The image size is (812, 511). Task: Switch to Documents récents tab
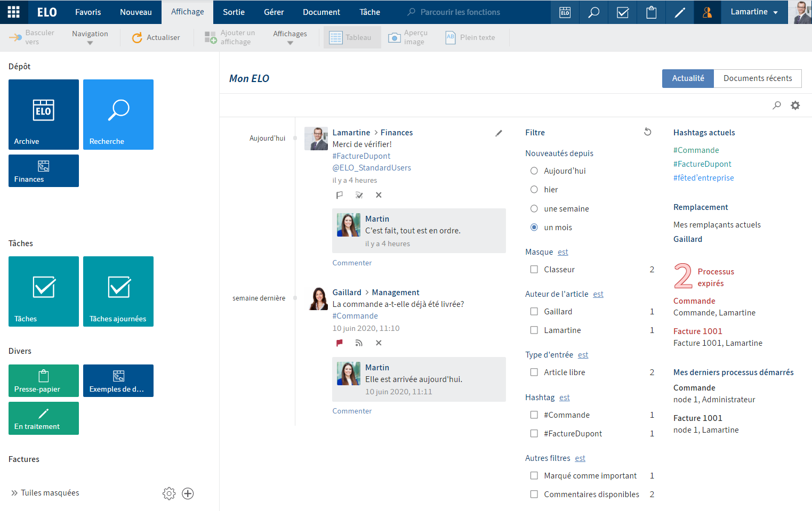tap(758, 78)
